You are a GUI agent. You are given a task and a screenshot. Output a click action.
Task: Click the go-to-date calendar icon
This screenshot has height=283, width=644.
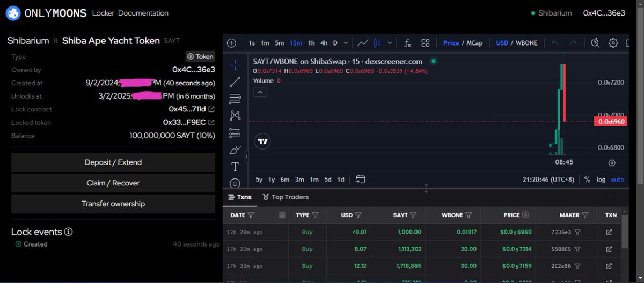click(360, 180)
